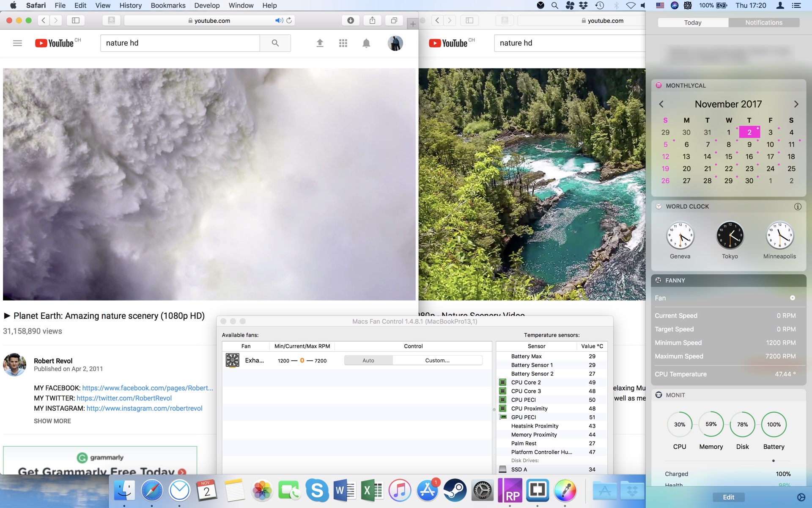
Task: Click the CPU usage ring in Monit
Action: [x=680, y=425]
